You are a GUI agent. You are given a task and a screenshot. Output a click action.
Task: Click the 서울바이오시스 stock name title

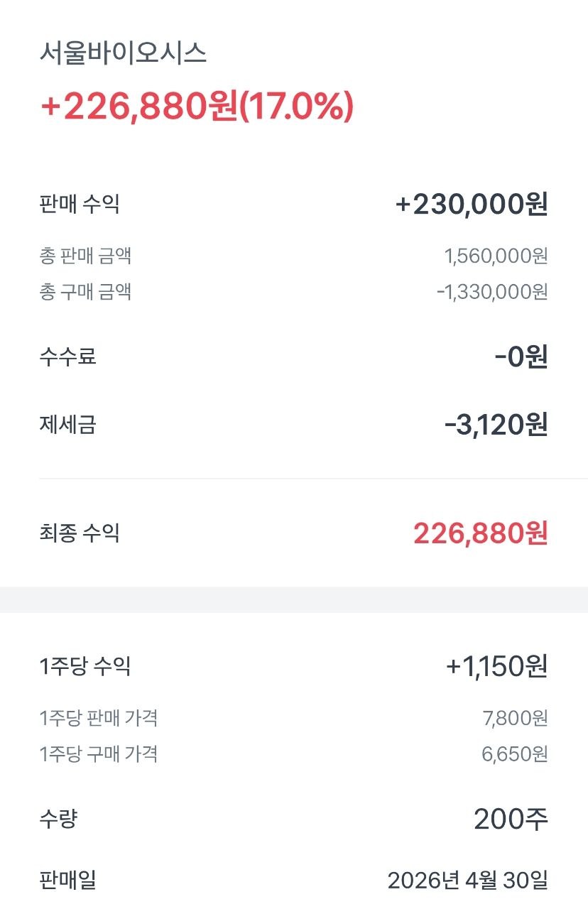coord(124,53)
